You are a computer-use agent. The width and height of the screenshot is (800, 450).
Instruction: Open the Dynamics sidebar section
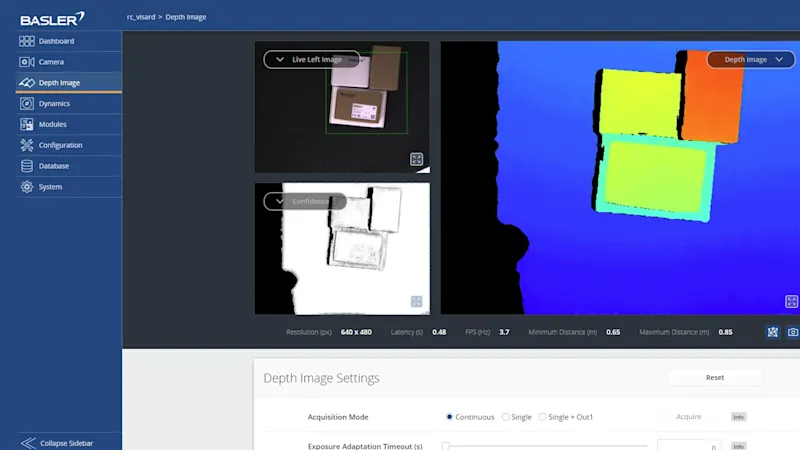pyautogui.click(x=53, y=103)
